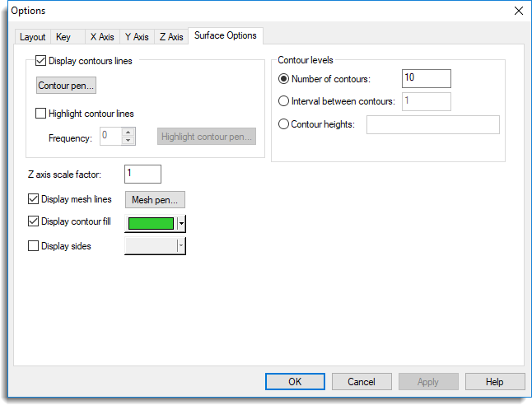Open the Z Axis tab
The image size is (532, 405).
[171, 37]
